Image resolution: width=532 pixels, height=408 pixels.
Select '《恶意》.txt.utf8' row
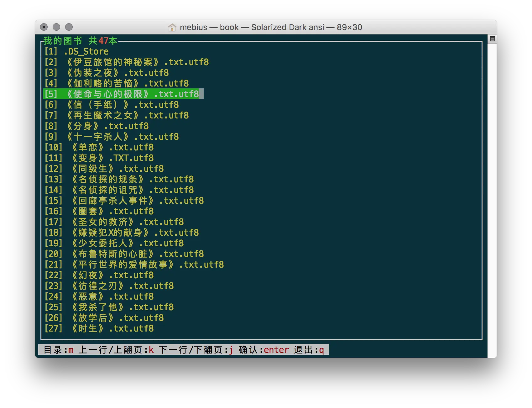coord(99,296)
